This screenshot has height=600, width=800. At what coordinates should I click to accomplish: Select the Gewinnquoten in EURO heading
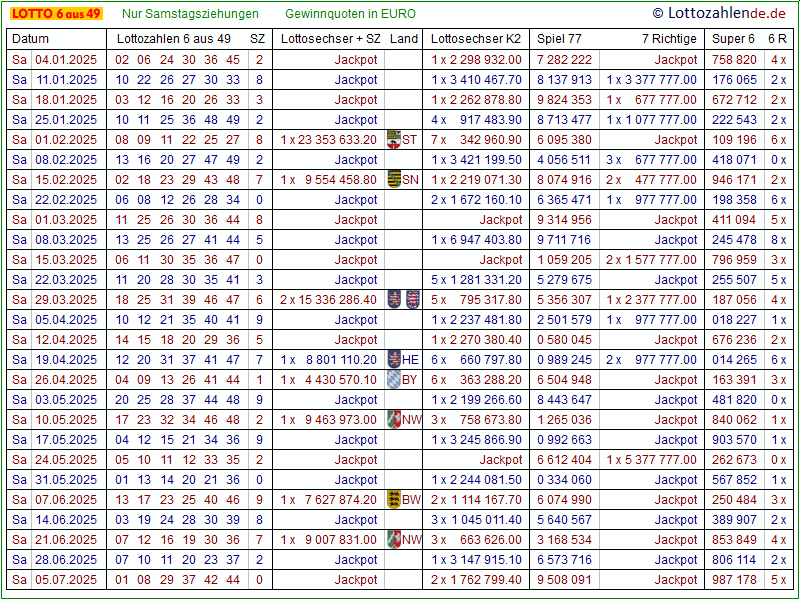click(x=350, y=14)
